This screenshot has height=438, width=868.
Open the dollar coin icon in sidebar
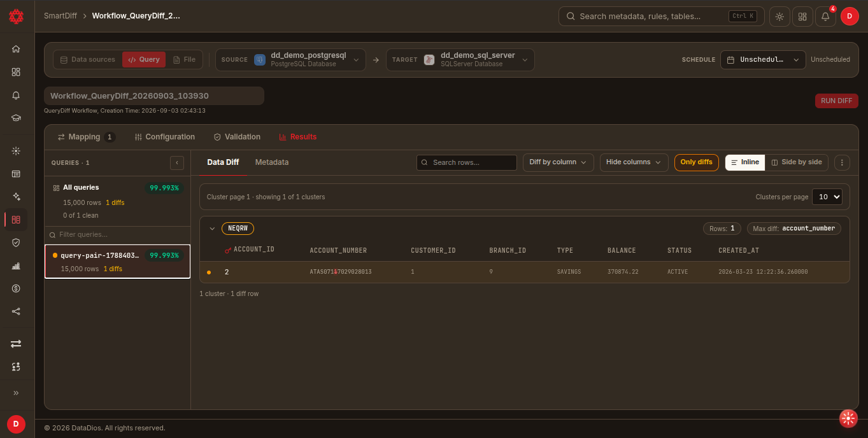tap(16, 288)
